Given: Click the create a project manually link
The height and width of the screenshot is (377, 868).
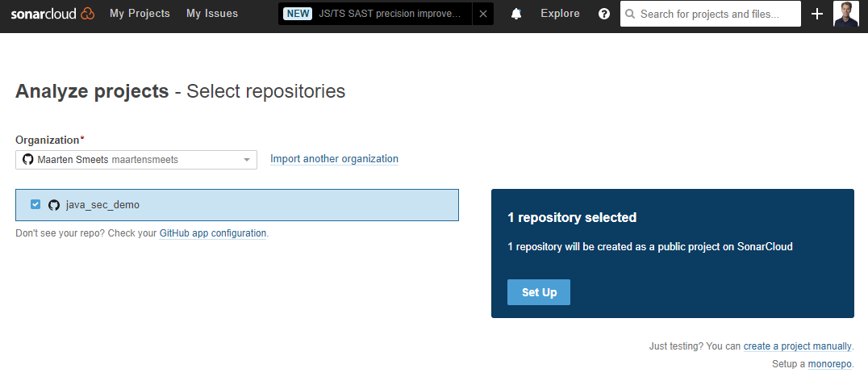Looking at the screenshot, I should click(x=797, y=346).
